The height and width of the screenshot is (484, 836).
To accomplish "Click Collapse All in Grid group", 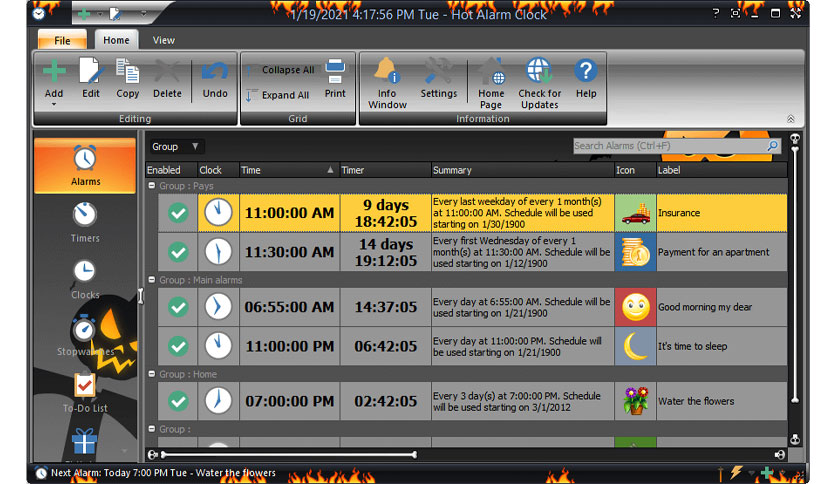I will point(280,70).
